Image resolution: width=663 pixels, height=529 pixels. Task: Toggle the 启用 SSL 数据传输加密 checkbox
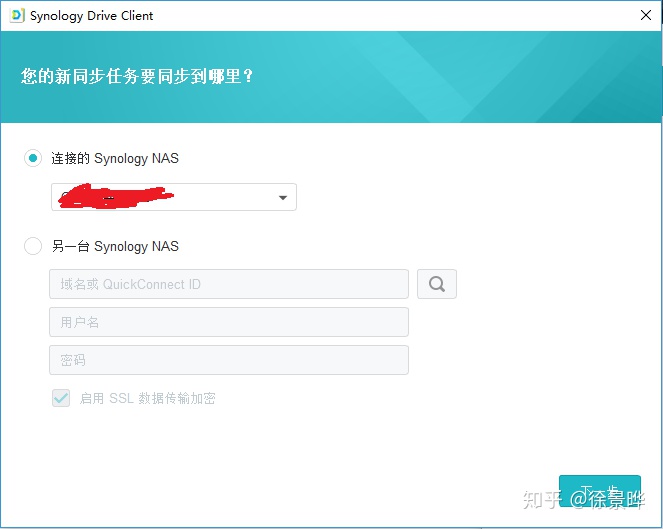tap(61, 398)
